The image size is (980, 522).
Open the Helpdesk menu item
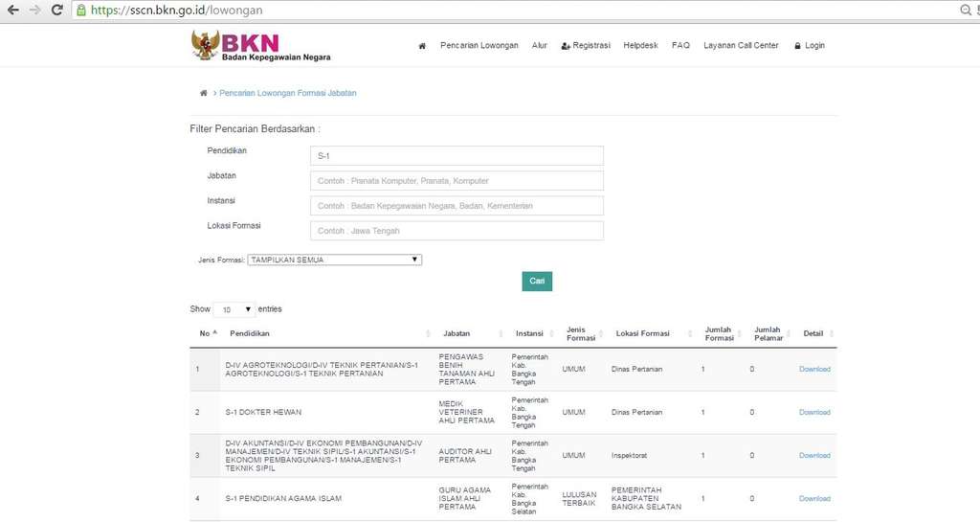pos(640,46)
